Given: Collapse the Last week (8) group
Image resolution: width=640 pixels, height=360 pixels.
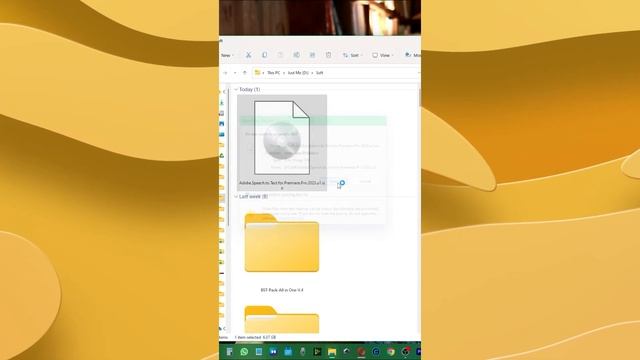Looking at the screenshot, I should coord(236,197).
